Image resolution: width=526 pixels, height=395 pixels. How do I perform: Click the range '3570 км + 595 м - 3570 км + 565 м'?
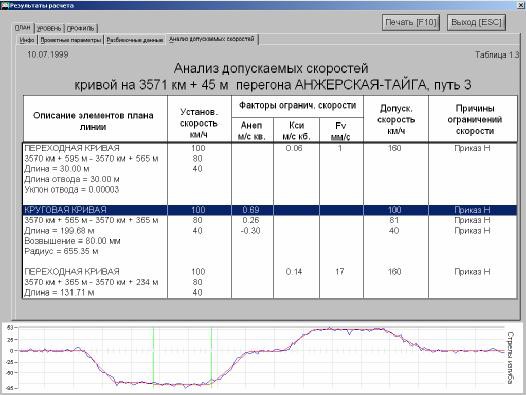(91, 159)
